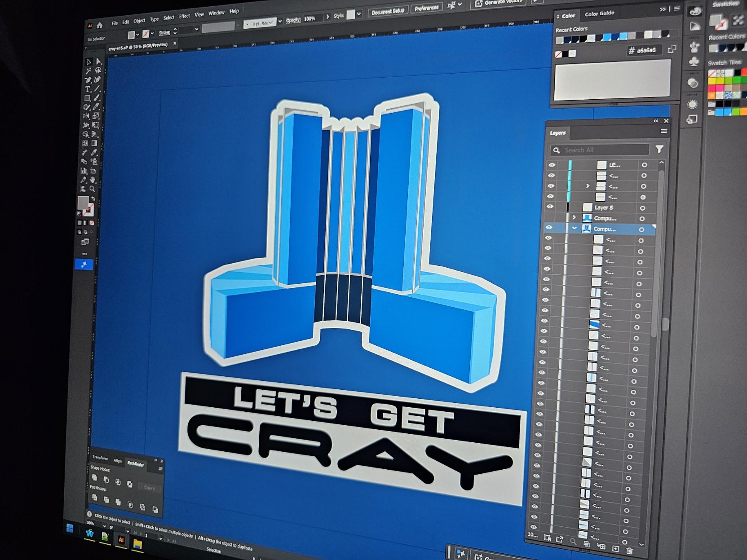Expand the collapsed Compu... layer

click(x=574, y=217)
